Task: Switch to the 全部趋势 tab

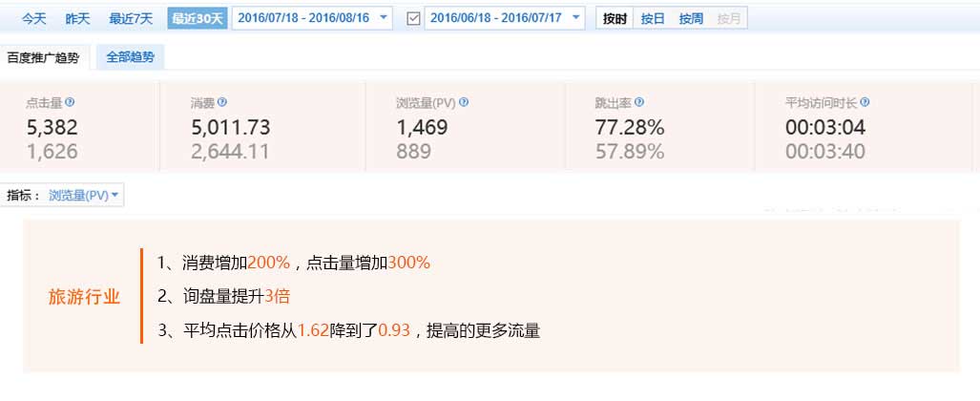Action: coord(129,57)
